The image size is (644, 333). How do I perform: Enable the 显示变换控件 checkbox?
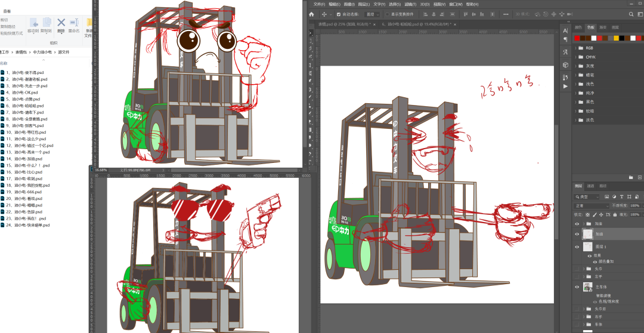click(386, 14)
